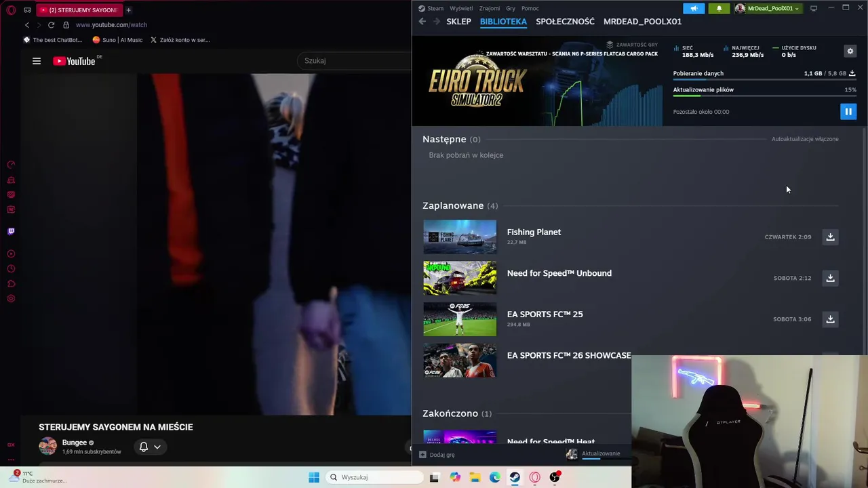The height and width of the screenshot is (488, 868).
Task: Open the Znajomi menu
Action: tap(489, 8)
